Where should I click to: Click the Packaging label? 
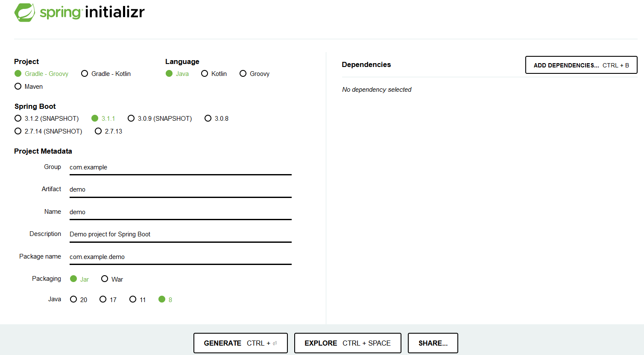(47, 279)
